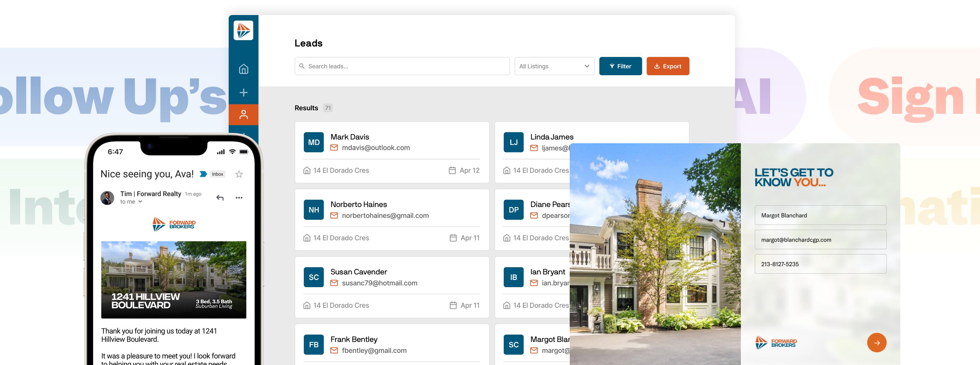Click Apr 12 date on Mark Davis card
This screenshot has height=365, width=980.
coord(469,170)
